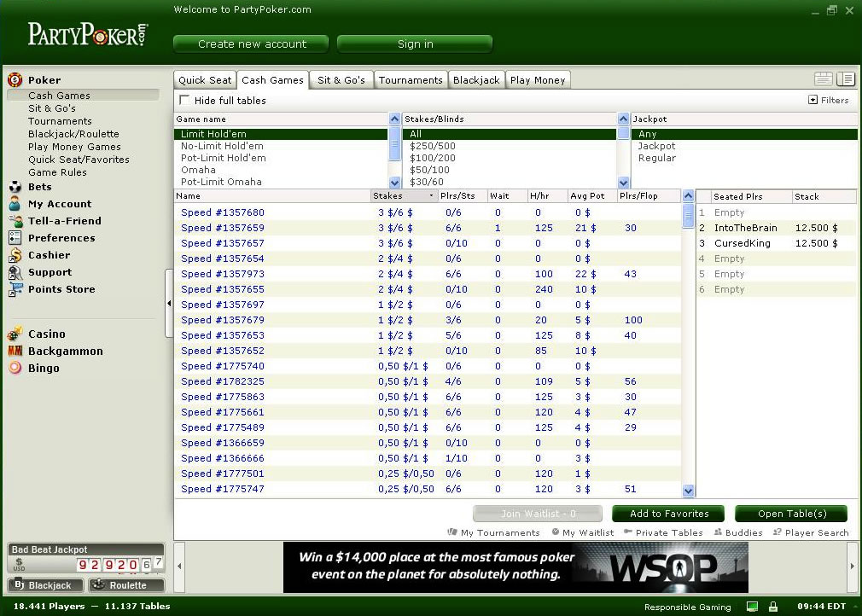Click the Tell-a-Friend icon

coord(15,221)
